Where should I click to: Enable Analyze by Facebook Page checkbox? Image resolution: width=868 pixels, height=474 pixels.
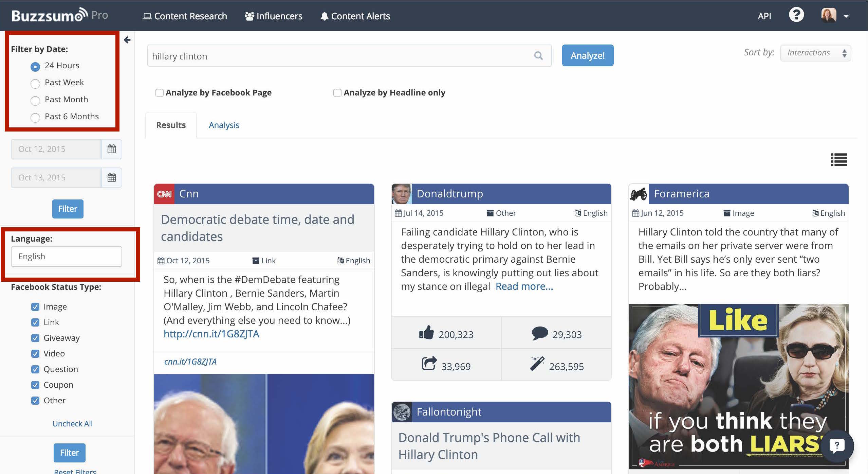click(x=159, y=92)
